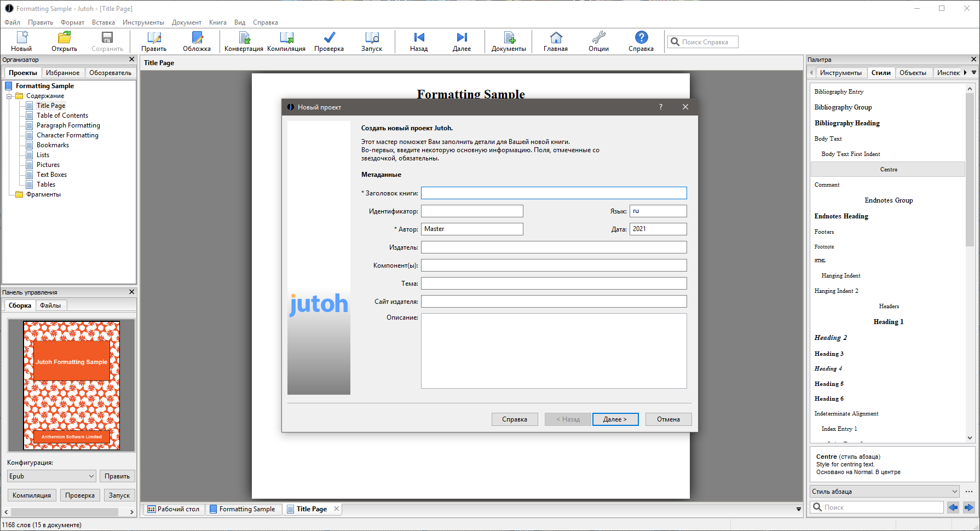Switch to the Избранное tab
Screen dimensions: 980x531
[62, 73]
